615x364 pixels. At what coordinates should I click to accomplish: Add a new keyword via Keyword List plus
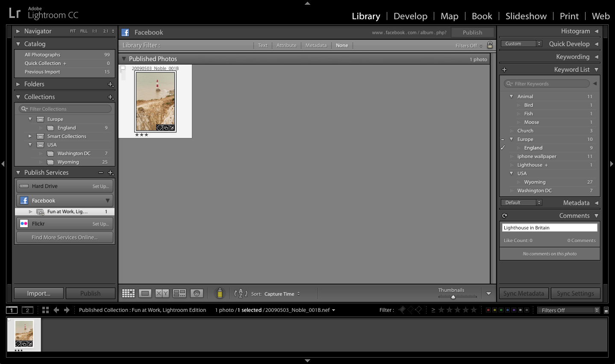(x=504, y=69)
